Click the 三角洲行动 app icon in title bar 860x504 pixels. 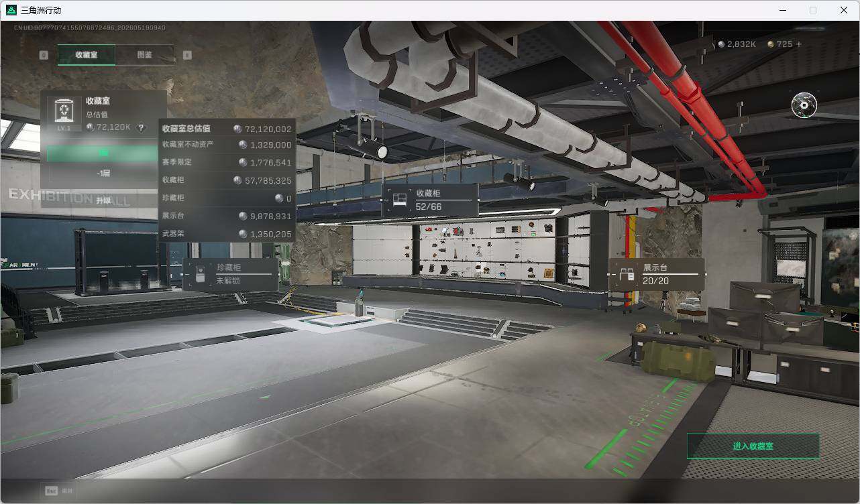pos(11,10)
